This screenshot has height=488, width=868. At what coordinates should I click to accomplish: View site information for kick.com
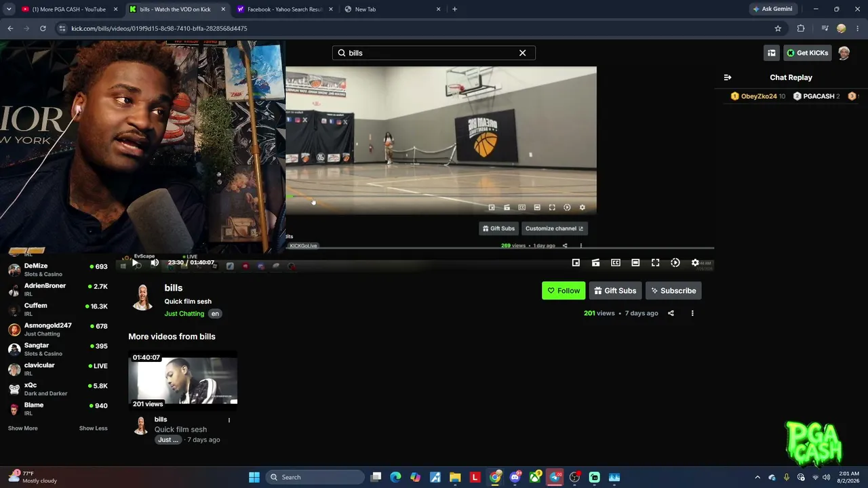pos(62,28)
